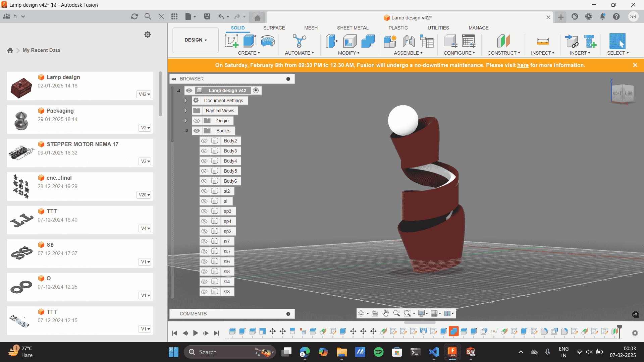Toggle visibility of Body6
Image resolution: width=644 pixels, height=362 pixels.
click(204, 181)
